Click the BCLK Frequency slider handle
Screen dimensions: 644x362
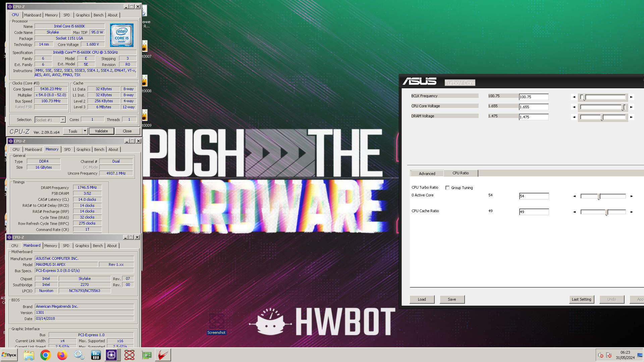[584, 98]
